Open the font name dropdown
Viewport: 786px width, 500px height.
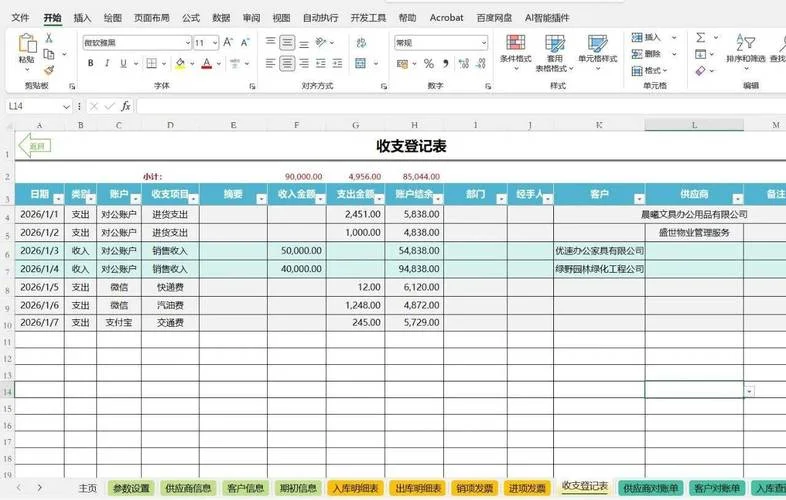(x=187, y=43)
